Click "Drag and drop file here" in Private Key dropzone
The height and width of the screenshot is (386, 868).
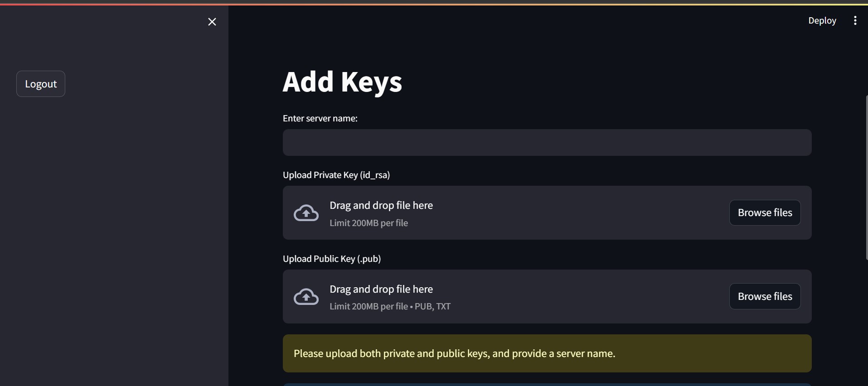coord(381,205)
